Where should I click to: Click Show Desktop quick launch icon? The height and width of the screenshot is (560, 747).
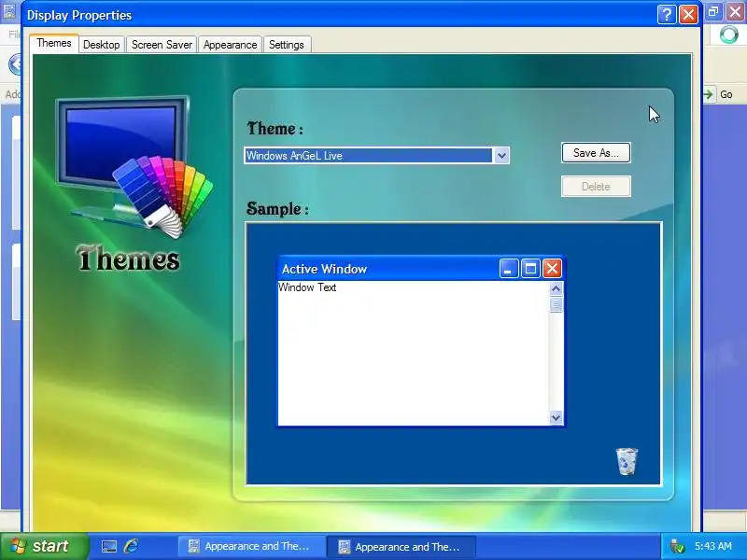pos(109,546)
